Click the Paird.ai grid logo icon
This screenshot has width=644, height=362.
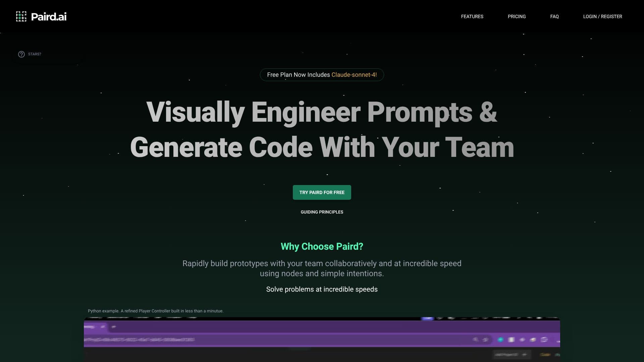(21, 16)
